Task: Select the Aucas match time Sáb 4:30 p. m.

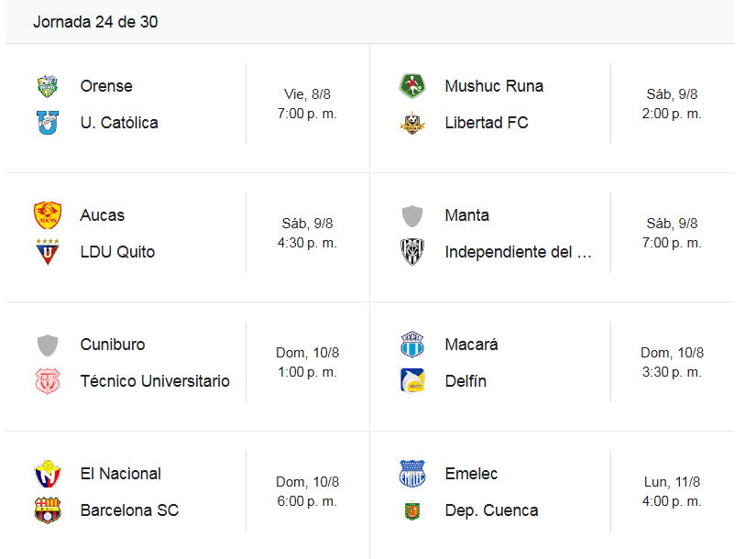Action: click(307, 233)
